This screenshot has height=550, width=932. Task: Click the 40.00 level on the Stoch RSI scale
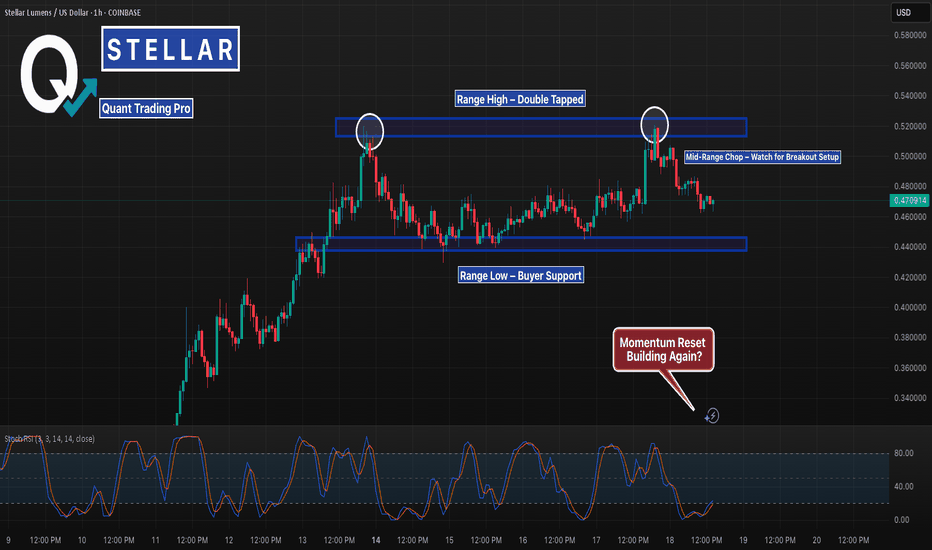point(903,486)
